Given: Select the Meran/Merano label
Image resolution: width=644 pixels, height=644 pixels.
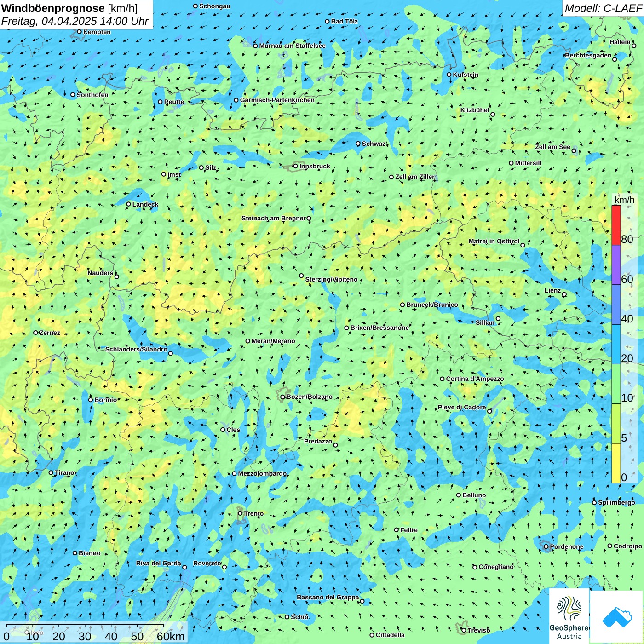Looking at the screenshot, I should click(x=273, y=341).
